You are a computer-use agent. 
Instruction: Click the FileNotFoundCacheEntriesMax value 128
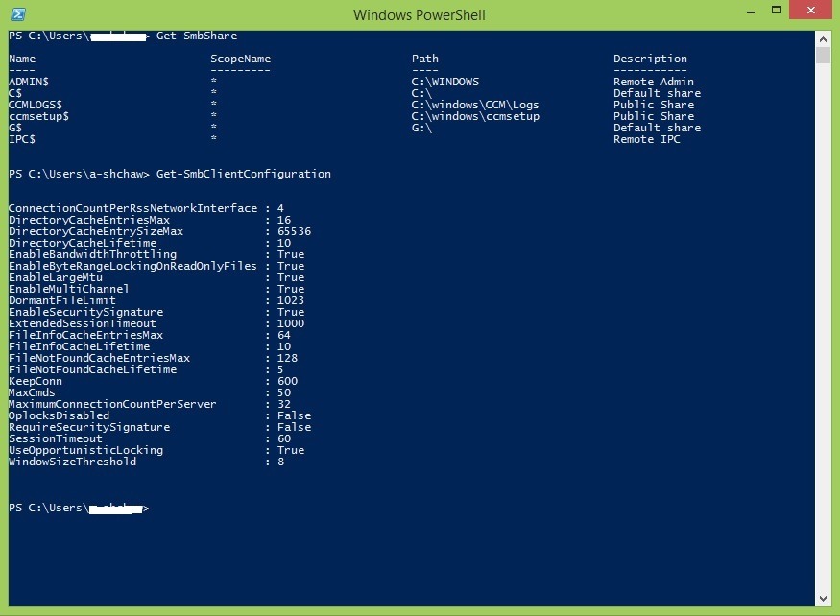click(287, 358)
